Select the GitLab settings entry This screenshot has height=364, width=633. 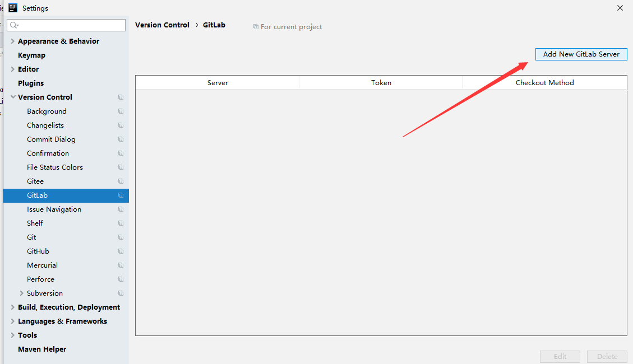point(66,195)
